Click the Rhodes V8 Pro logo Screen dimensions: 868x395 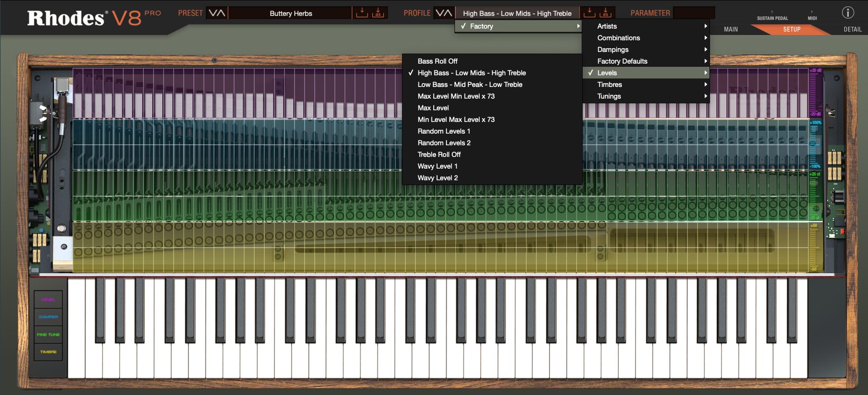click(x=94, y=17)
